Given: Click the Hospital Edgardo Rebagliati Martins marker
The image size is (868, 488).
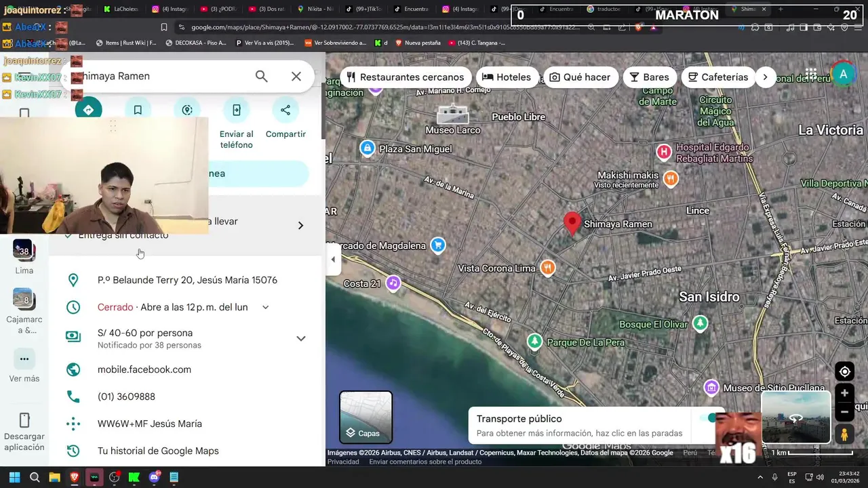Looking at the screenshot, I should coord(664,152).
